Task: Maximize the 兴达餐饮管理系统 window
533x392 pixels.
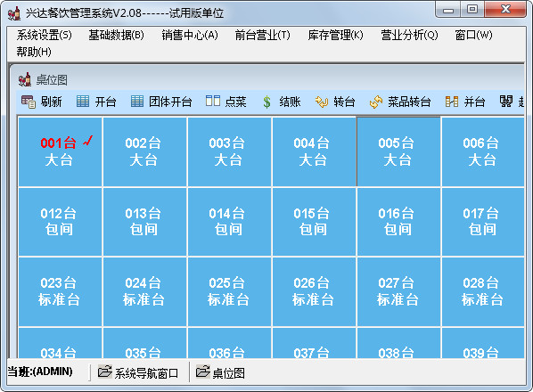Action: (x=472, y=9)
